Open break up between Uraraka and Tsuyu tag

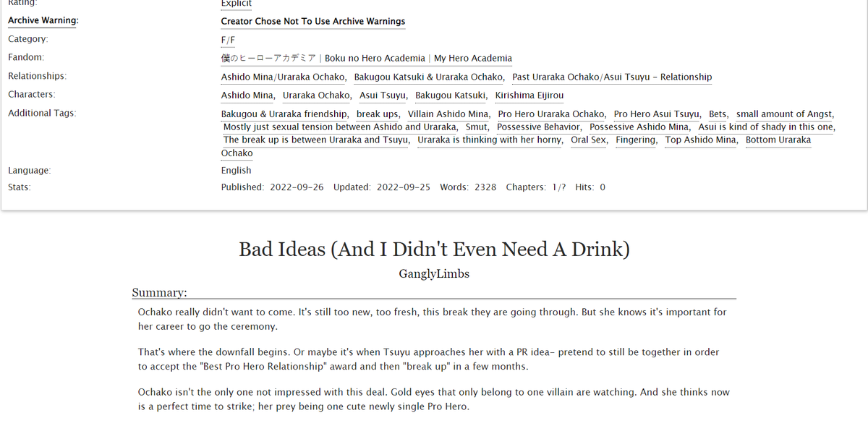pyautogui.click(x=316, y=140)
